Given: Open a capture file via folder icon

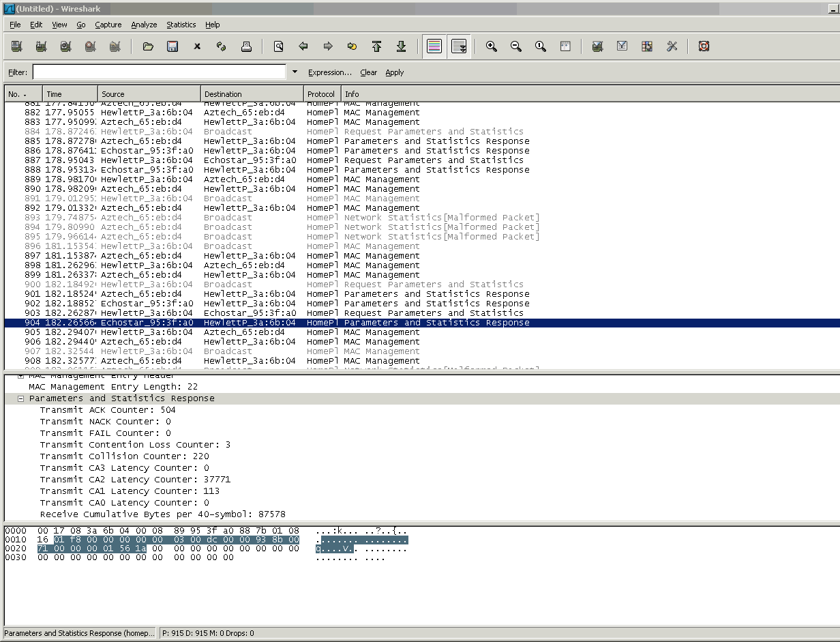Looking at the screenshot, I should 148,46.
